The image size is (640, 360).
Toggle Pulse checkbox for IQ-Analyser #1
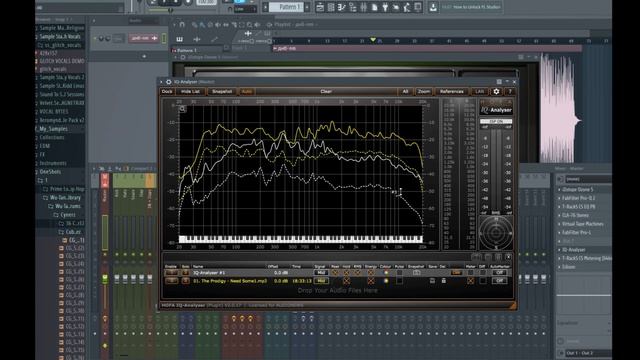pyautogui.click(x=399, y=273)
